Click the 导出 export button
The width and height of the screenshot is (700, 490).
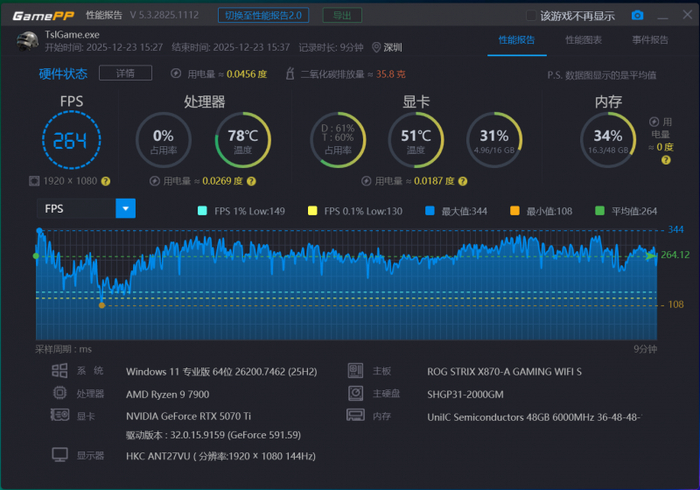point(342,16)
